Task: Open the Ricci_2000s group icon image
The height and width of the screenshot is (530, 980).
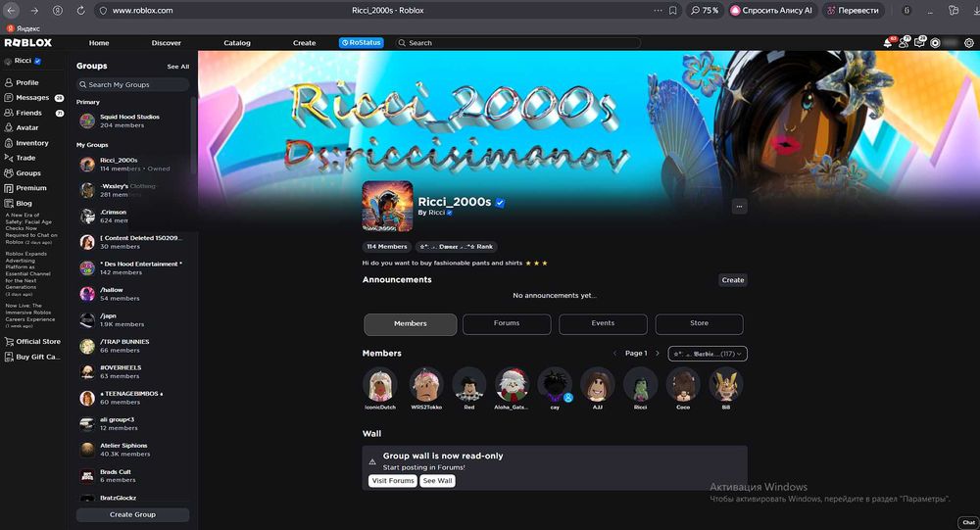Action: point(387,207)
